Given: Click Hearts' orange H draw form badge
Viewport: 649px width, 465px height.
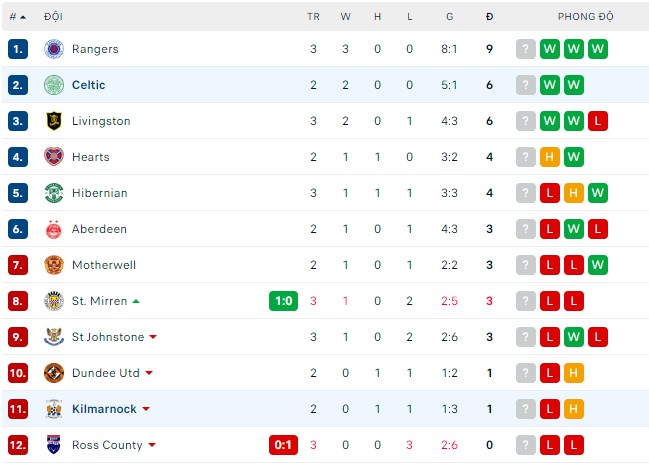Looking at the screenshot, I should [x=550, y=157].
